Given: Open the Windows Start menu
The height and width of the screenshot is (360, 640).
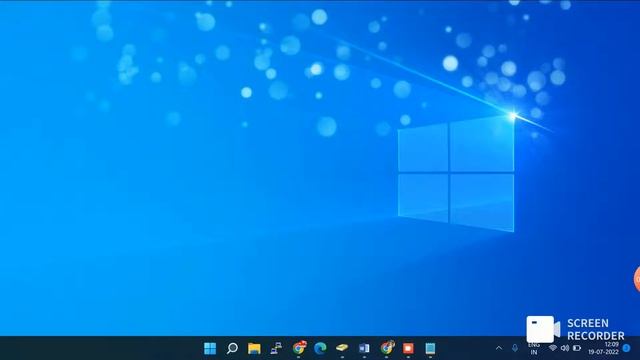Looking at the screenshot, I should tap(210, 348).
